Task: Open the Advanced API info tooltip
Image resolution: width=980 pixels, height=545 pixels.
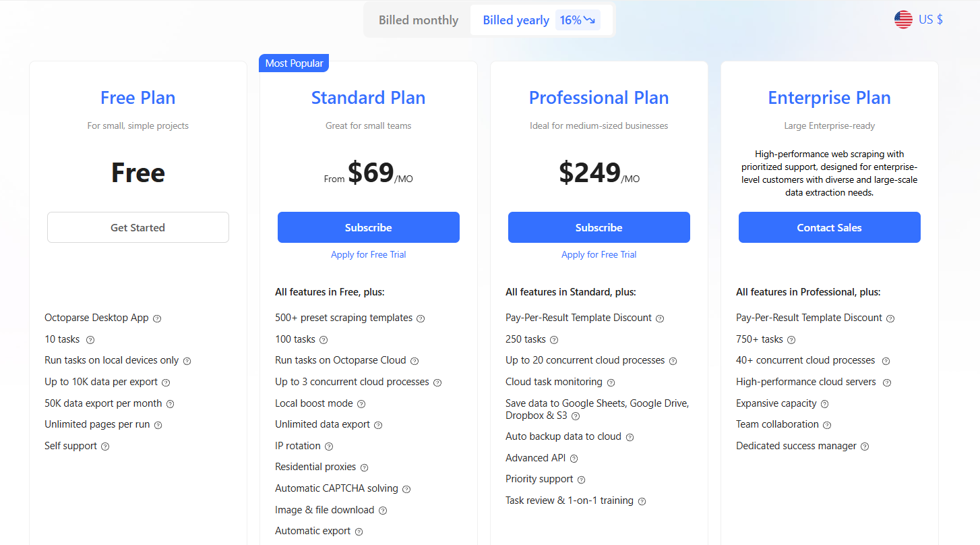Action: (x=573, y=458)
